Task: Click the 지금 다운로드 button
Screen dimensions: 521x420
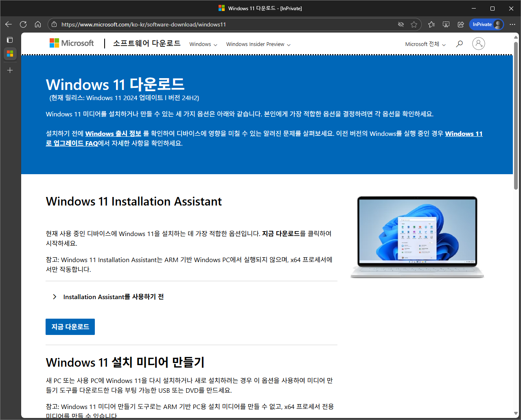Action: coord(70,327)
